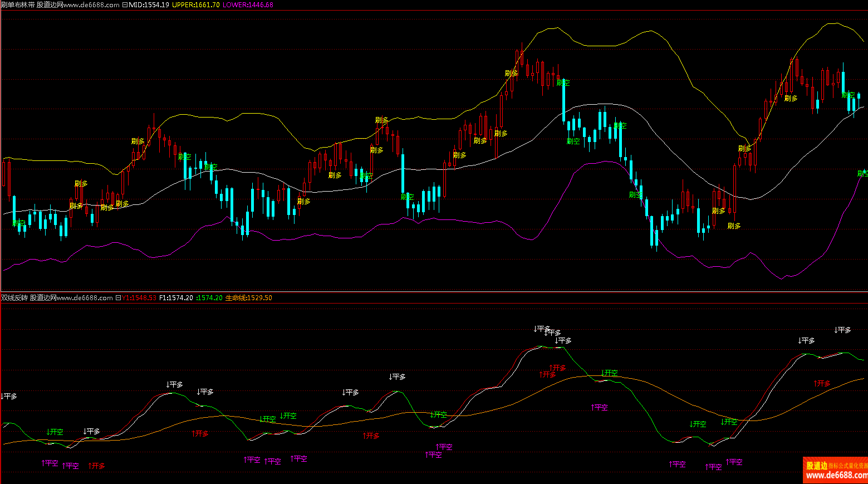The height and width of the screenshot is (484, 868).
Task: Click the white F1:1574.20 readout
Action: point(176,298)
